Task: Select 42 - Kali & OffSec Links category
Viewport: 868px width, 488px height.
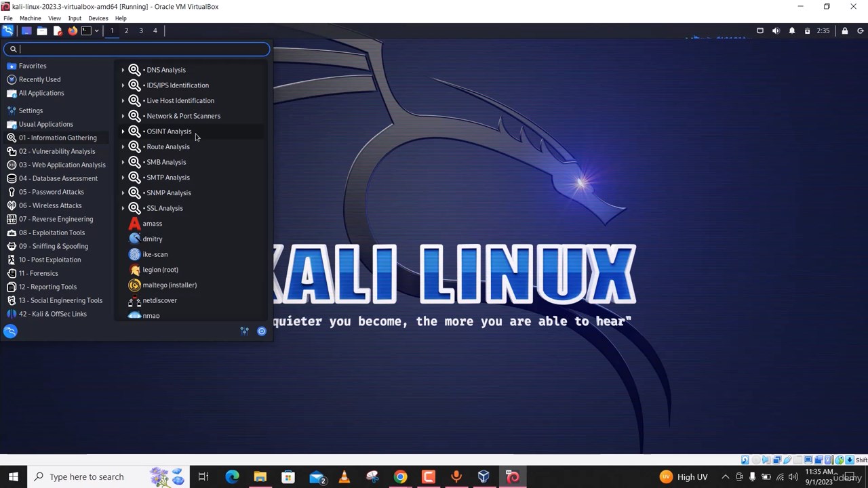Action: tap(58, 314)
